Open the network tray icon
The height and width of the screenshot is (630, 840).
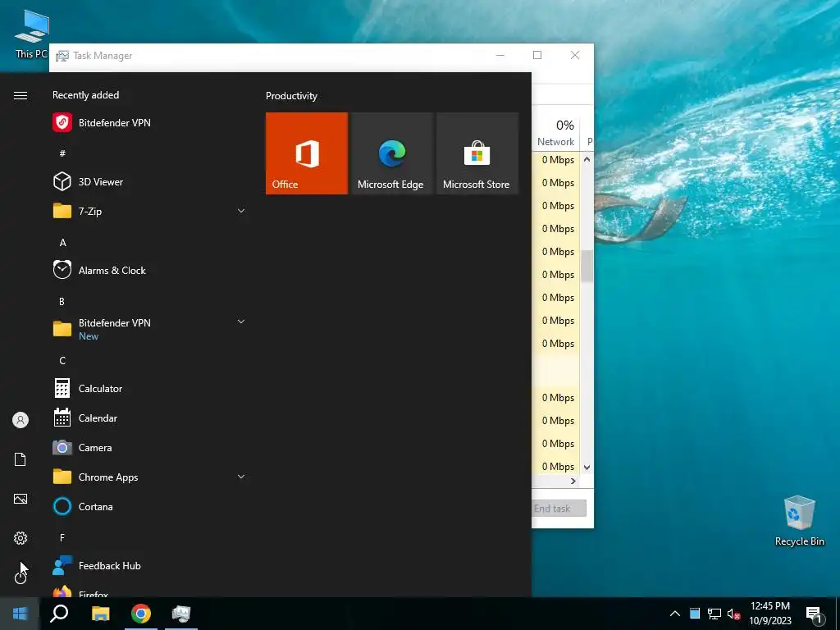point(714,614)
